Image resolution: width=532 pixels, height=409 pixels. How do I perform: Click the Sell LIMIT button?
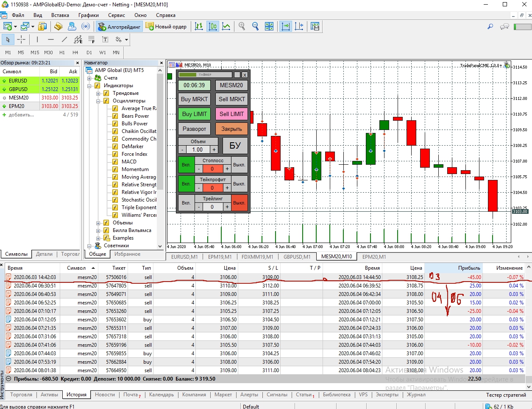(231, 114)
